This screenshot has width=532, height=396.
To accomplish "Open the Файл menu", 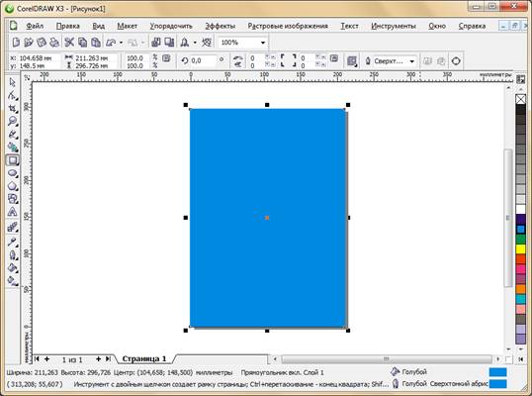I will pos(35,26).
